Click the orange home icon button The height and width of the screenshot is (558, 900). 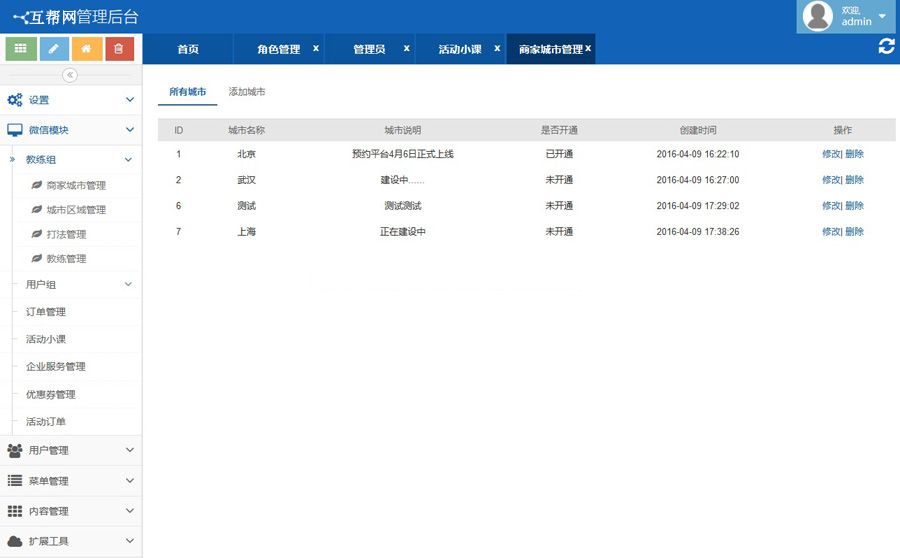(87, 49)
